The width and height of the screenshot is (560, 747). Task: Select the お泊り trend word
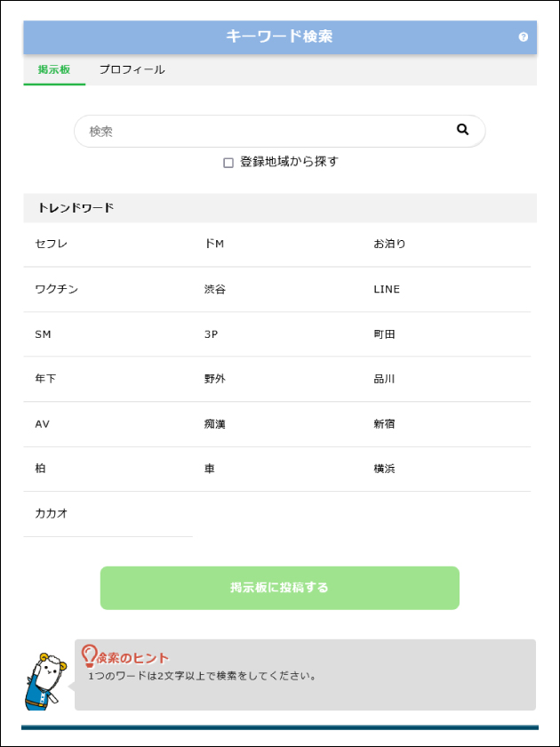coord(389,244)
